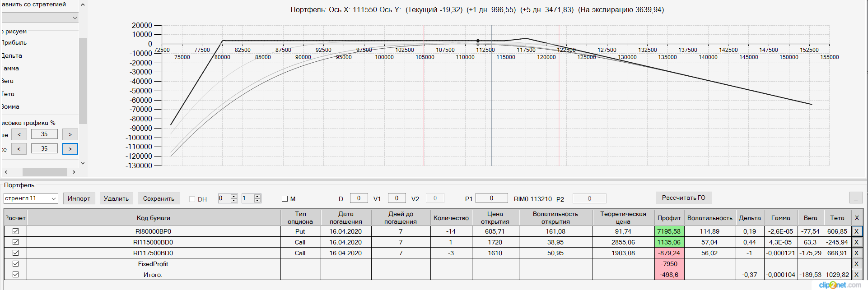
Task: Click the lower scale value field 35
Action: click(44, 148)
